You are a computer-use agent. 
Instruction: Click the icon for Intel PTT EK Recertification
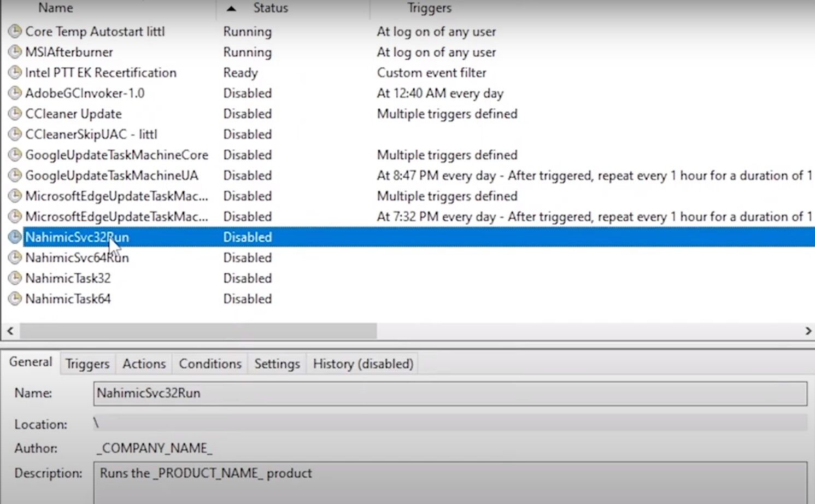pos(15,73)
